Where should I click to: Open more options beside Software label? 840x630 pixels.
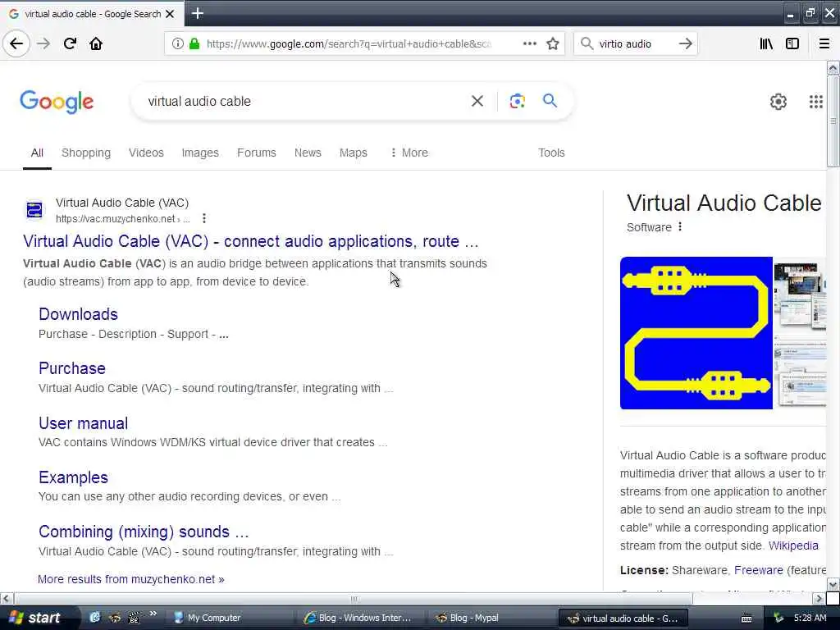point(680,226)
